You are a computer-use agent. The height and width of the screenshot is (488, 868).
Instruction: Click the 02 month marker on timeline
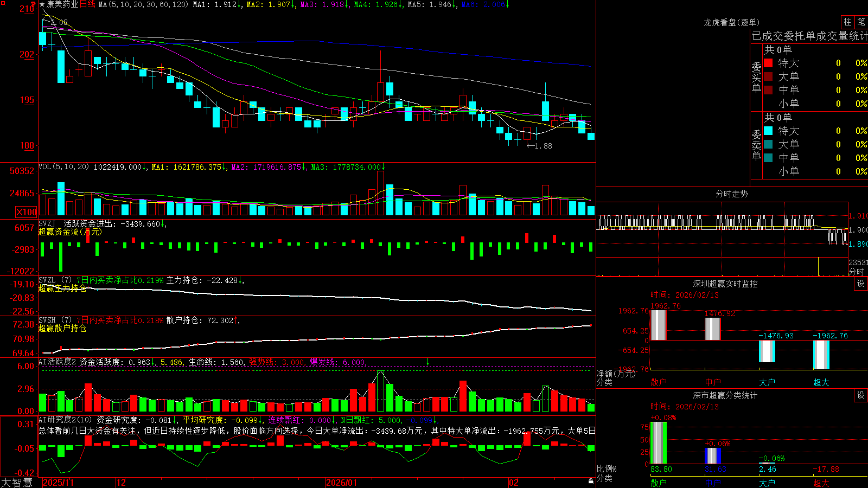coord(514,483)
